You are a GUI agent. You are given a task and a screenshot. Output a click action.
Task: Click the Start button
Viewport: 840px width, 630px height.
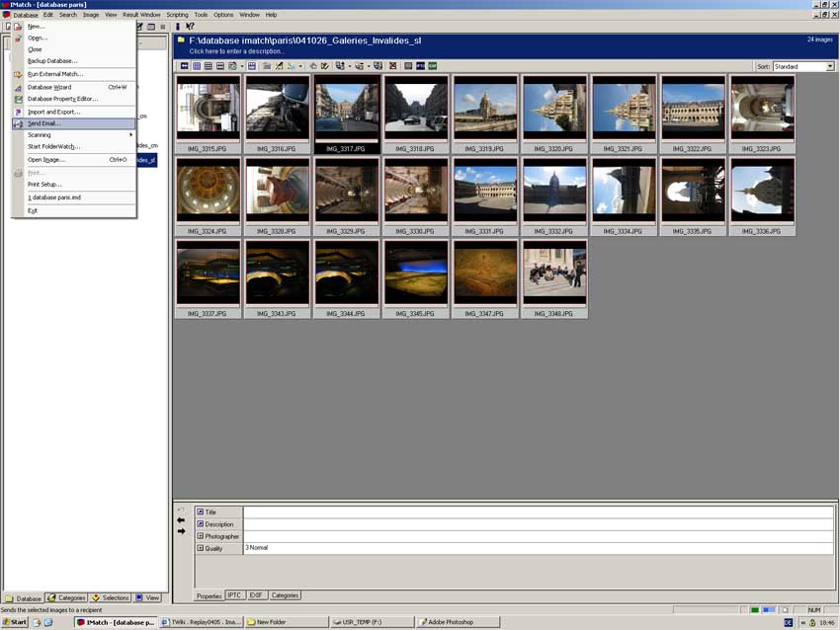tap(15, 622)
